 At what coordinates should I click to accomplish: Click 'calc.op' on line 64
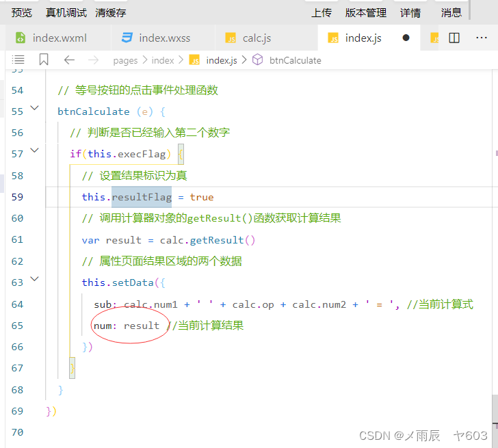[253, 304]
